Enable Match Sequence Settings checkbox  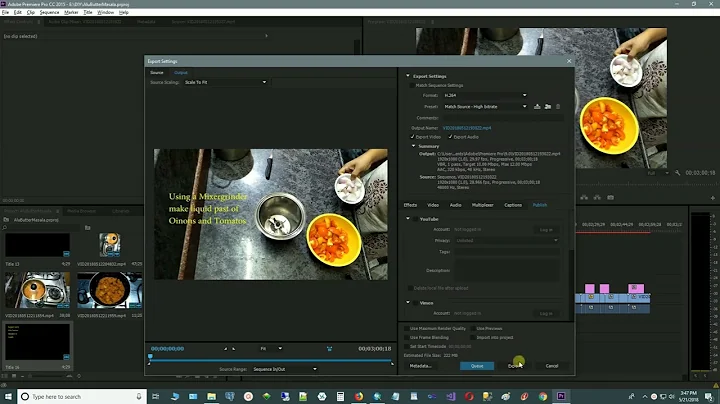click(x=411, y=85)
